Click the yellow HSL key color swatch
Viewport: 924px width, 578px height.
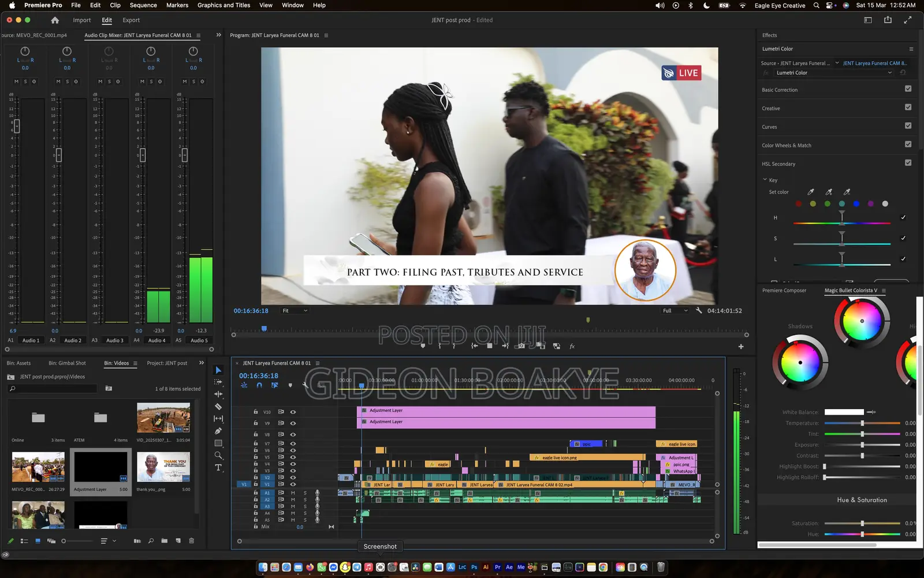pos(813,203)
